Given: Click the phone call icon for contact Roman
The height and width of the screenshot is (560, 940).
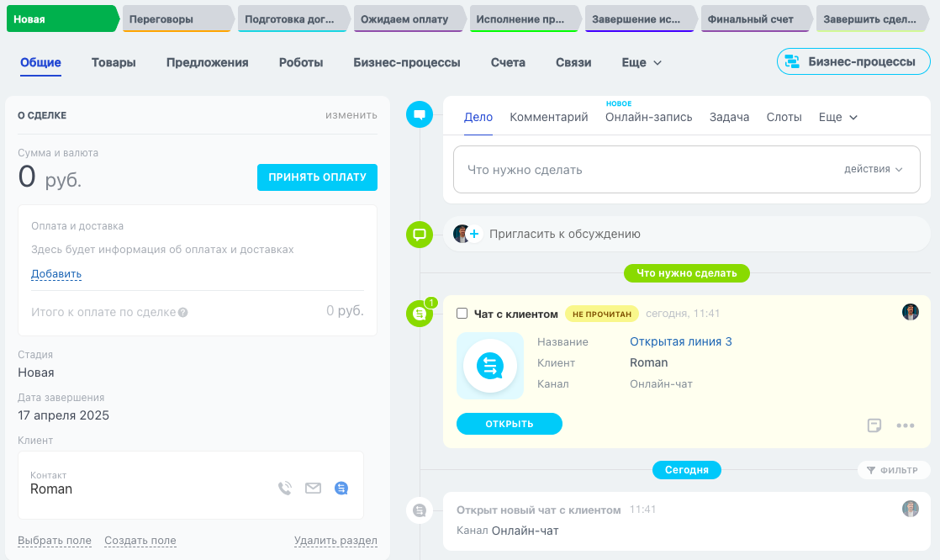Looking at the screenshot, I should click(x=285, y=488).
